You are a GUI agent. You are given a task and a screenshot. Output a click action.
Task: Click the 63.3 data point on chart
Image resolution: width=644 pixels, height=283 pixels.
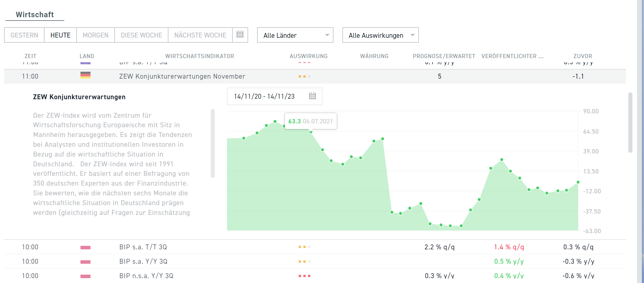311,132
